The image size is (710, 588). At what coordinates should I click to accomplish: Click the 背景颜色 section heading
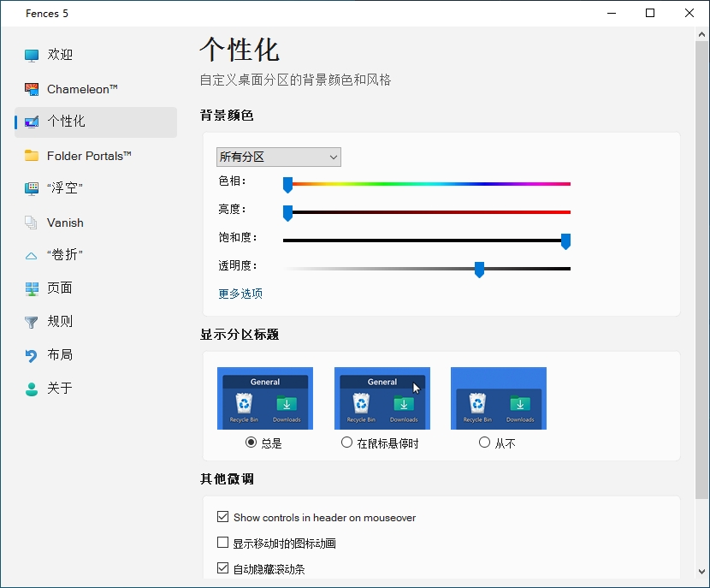[x=227, y=116]
